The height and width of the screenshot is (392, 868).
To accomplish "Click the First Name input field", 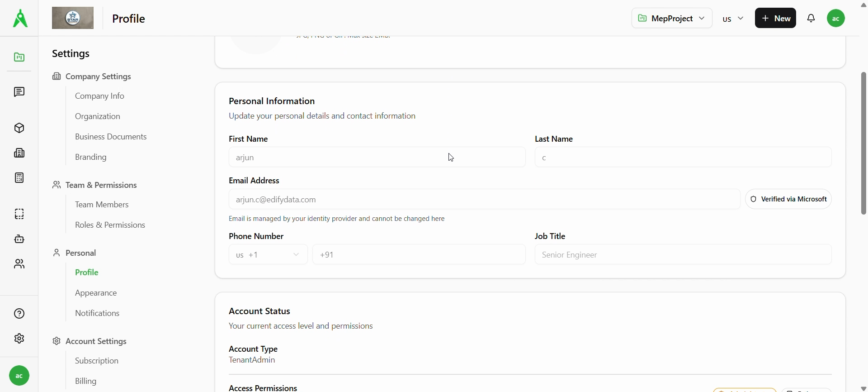I will [x=377, y=158].
